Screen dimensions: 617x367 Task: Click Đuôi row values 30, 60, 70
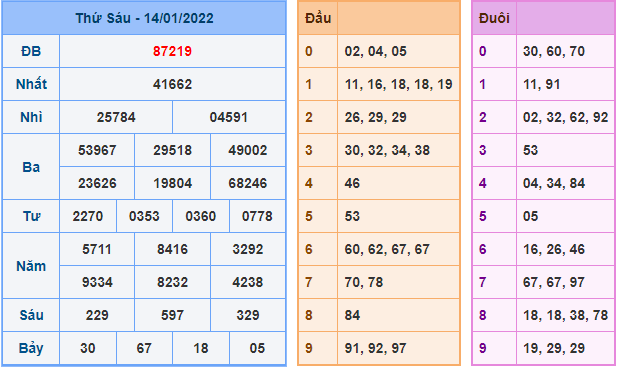tap(554, 51)
